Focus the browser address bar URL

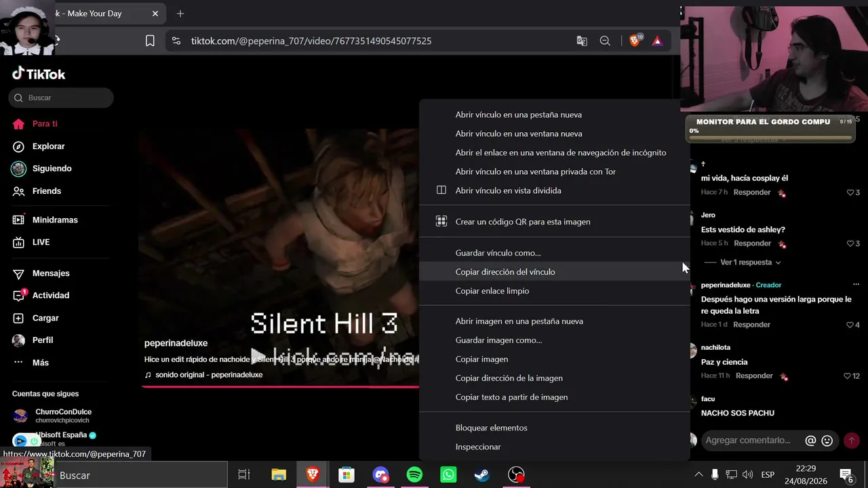pos(311,41)
